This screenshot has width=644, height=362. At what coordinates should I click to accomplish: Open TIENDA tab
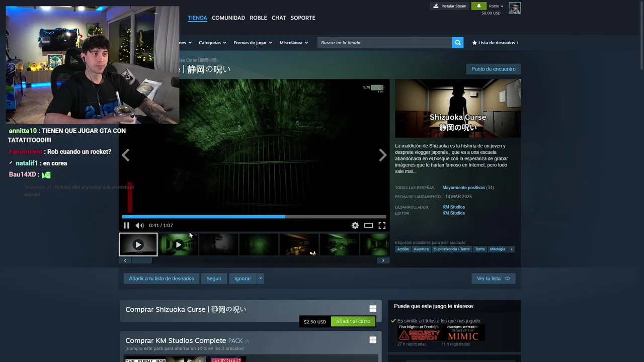197,18
